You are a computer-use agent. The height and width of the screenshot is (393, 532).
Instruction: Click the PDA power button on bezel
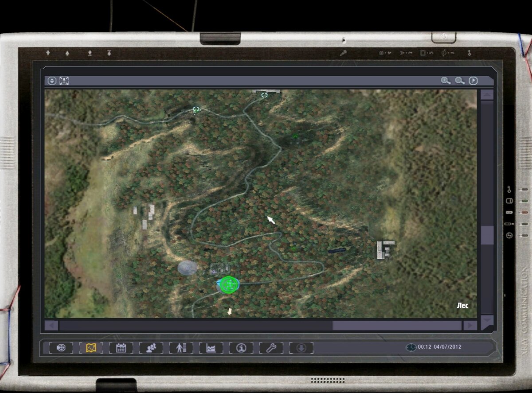444,37
